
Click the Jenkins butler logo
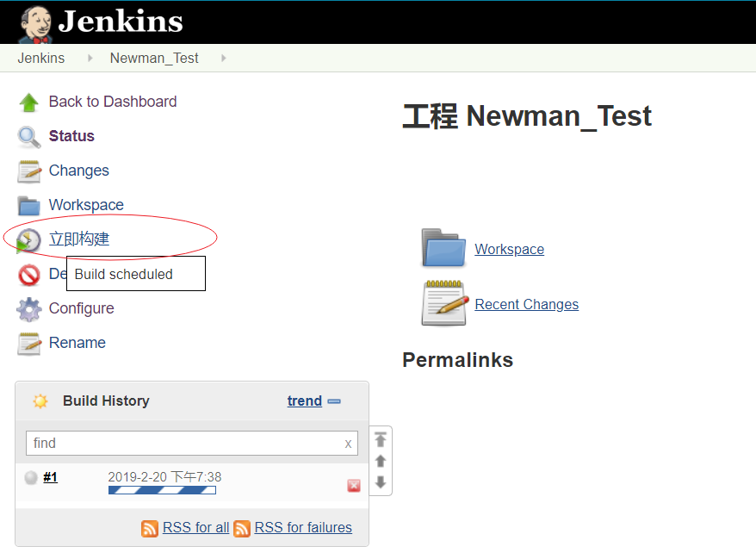(x=34, y=24)
